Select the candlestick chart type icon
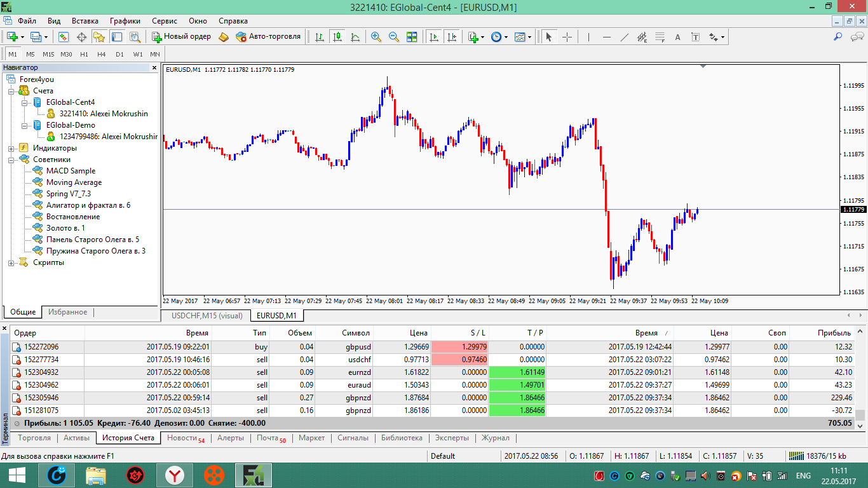The height and width of the screenshot is (488, 868). click(x=337, y=37)
